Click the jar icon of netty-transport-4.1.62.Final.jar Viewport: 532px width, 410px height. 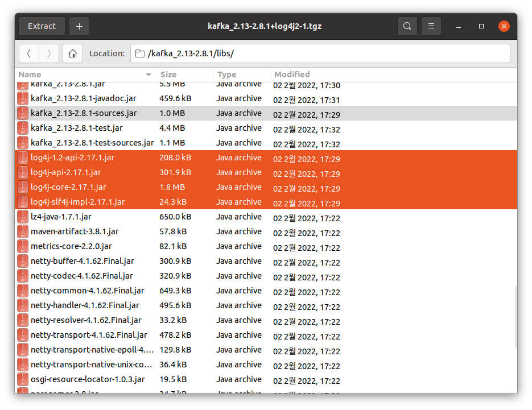23,335
